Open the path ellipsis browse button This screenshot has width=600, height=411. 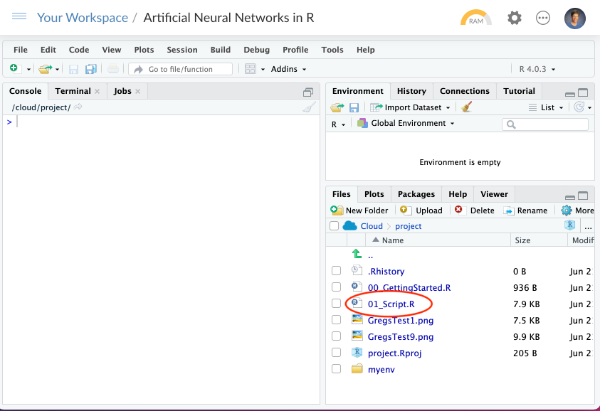(589, 227)
